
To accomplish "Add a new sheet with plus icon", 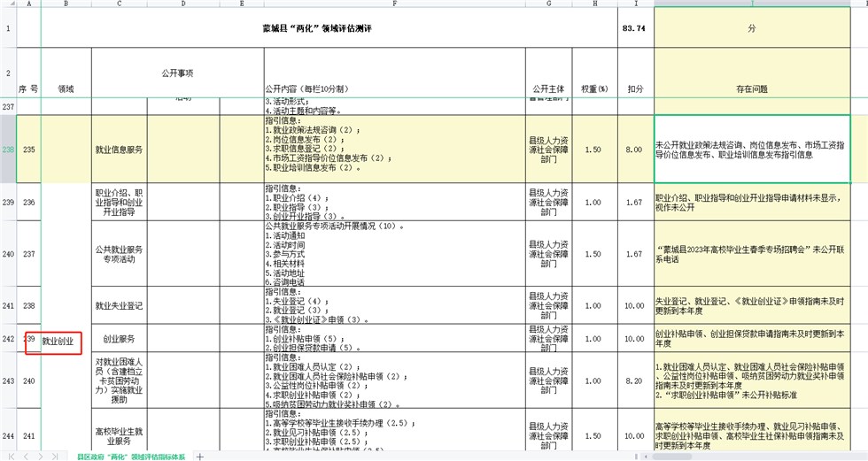I will pos(200,456).
